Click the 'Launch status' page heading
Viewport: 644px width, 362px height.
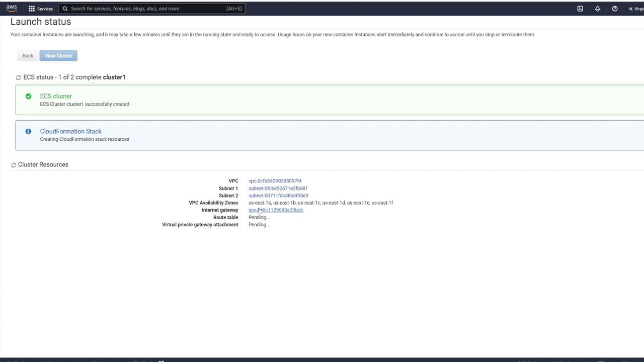coord(41,22)
